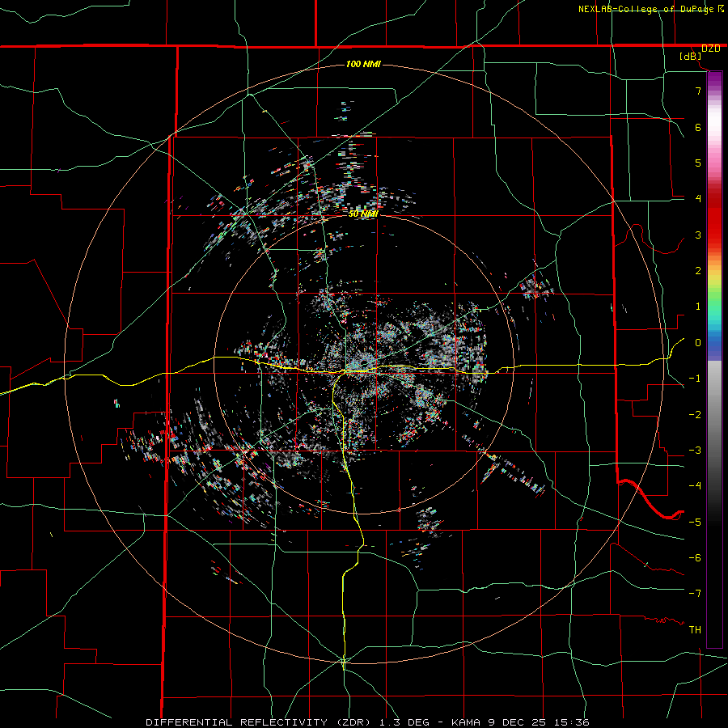This screenshot has height=728, width=728.
Task: Click the ZDR color scale bar
Action: 714,359
